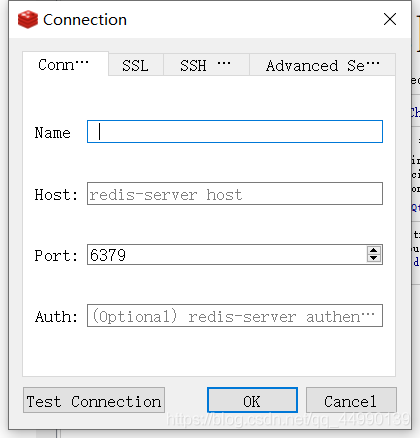Click the red Redis logo icon
This screenshot has height=438, width=420.
[28, 19]
